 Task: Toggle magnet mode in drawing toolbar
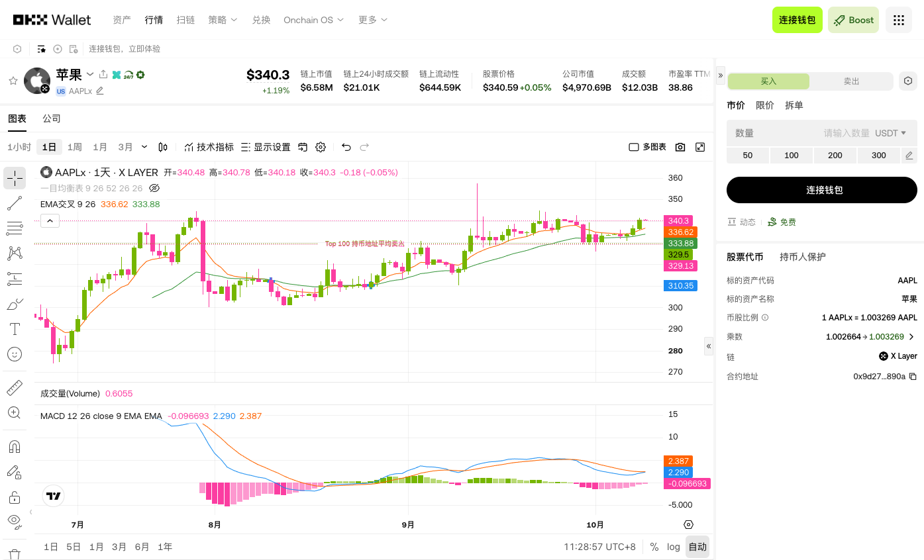(x=15, y=447)
